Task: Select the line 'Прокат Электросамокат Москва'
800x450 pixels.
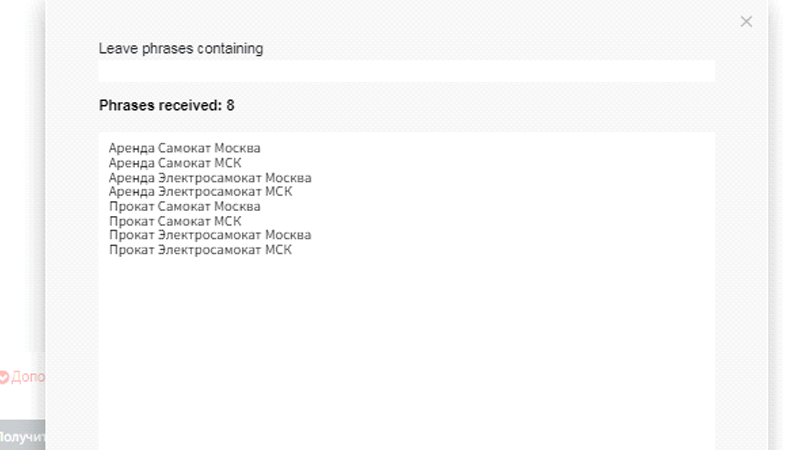Action: click(210, 235)
